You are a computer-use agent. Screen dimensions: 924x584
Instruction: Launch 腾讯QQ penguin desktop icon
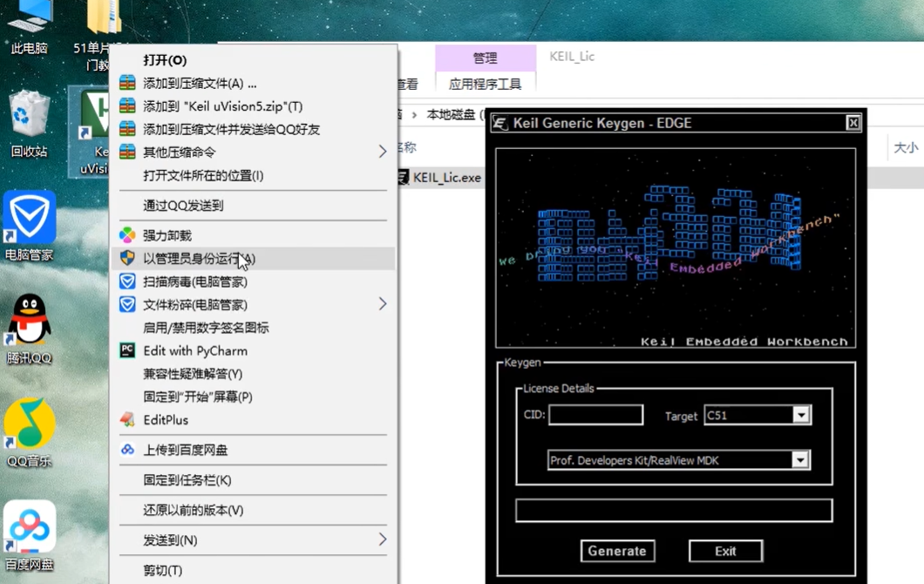tap(29, 329)
